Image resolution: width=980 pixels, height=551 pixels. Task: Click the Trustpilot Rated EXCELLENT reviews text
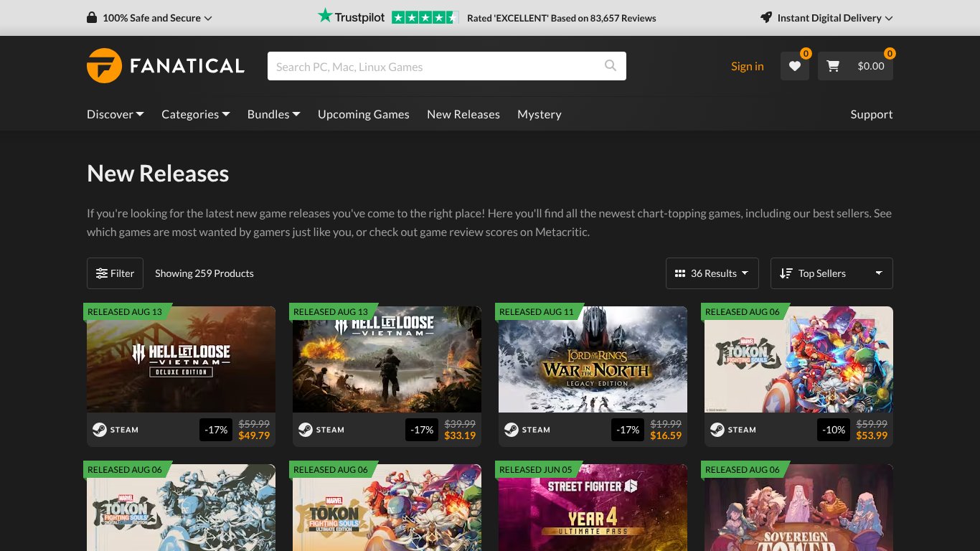click(x=562, y=18)
